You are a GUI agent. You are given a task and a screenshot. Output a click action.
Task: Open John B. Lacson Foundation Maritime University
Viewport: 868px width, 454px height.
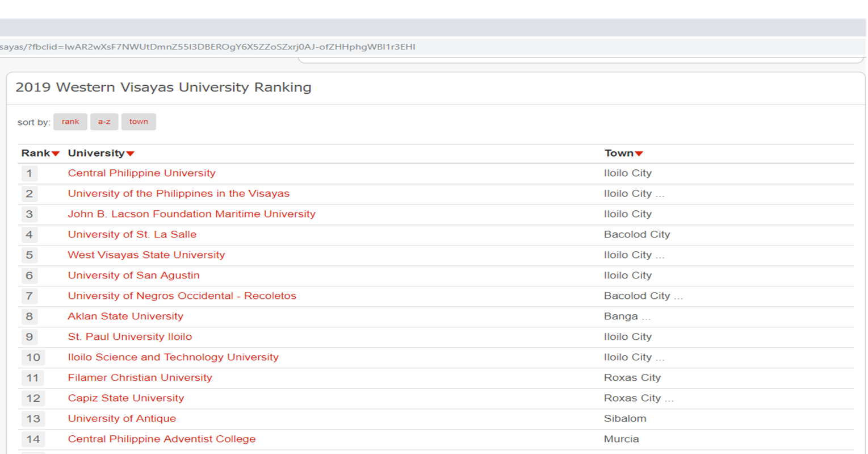coord(191,214)
